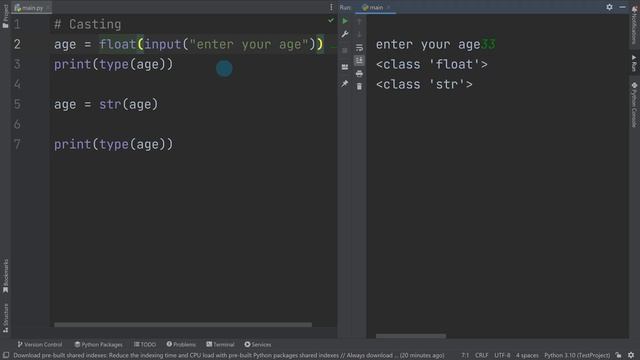Print the console output with printer icon
The image size is (640, 360).
pyautogui.click(x=359, y=74)
